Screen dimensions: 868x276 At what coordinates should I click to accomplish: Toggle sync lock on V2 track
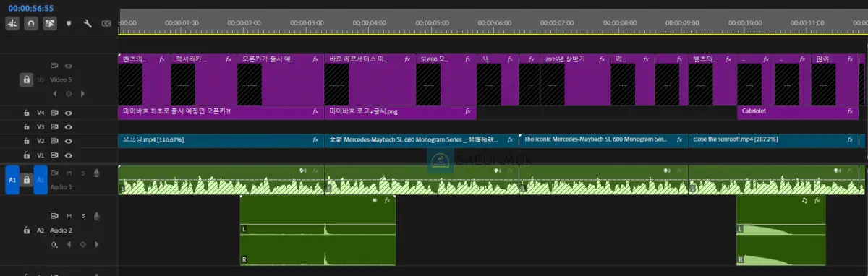[x=55, y=141]
